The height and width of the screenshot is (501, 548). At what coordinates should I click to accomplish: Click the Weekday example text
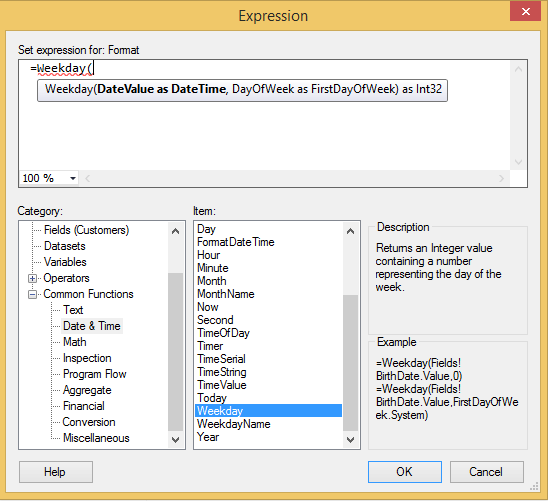[447, 389]
